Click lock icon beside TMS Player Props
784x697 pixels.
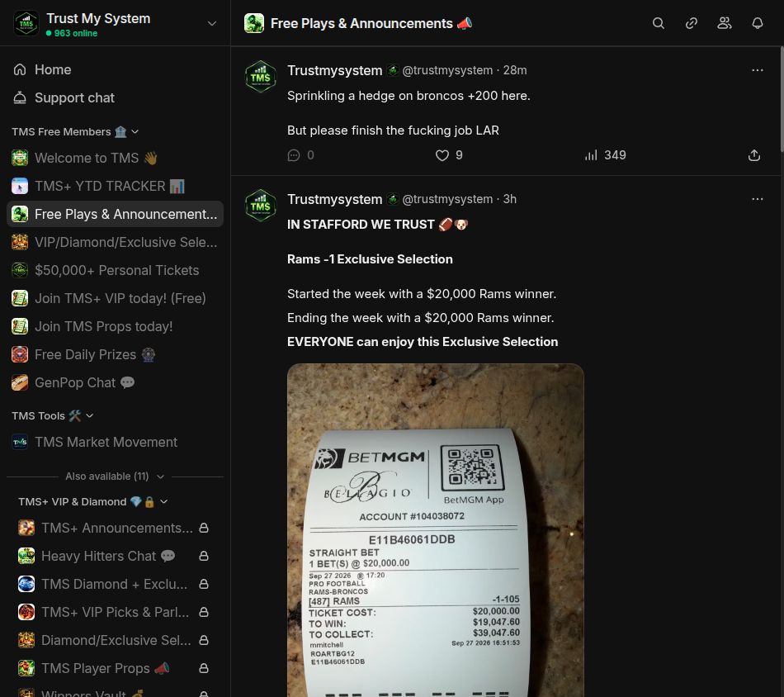coord(204,668)
